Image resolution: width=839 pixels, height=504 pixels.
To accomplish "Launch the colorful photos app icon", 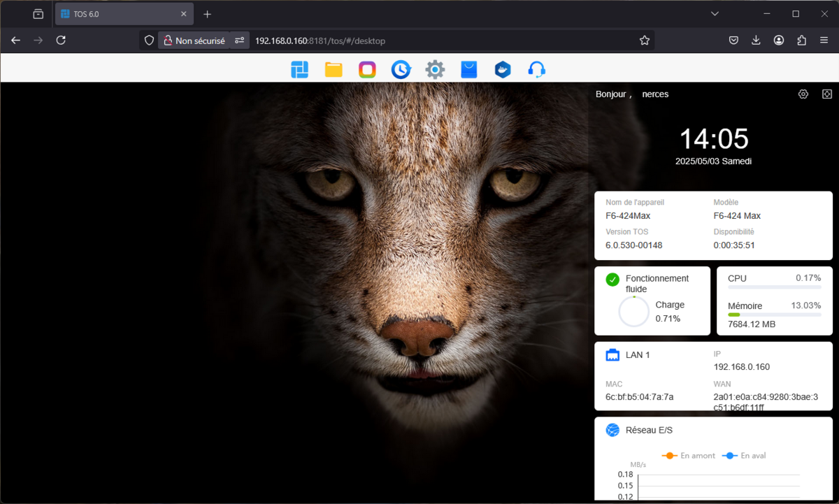I will (x=367, y=69).
